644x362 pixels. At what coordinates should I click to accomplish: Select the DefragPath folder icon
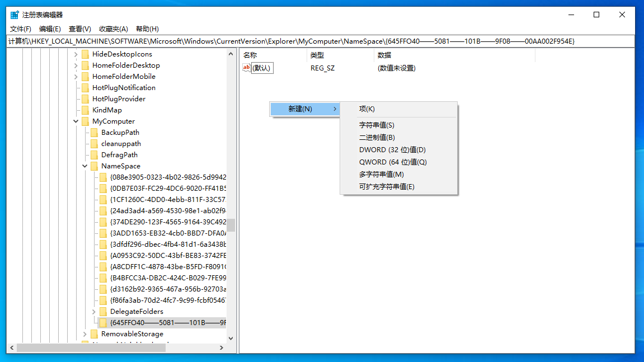(94, 154)
